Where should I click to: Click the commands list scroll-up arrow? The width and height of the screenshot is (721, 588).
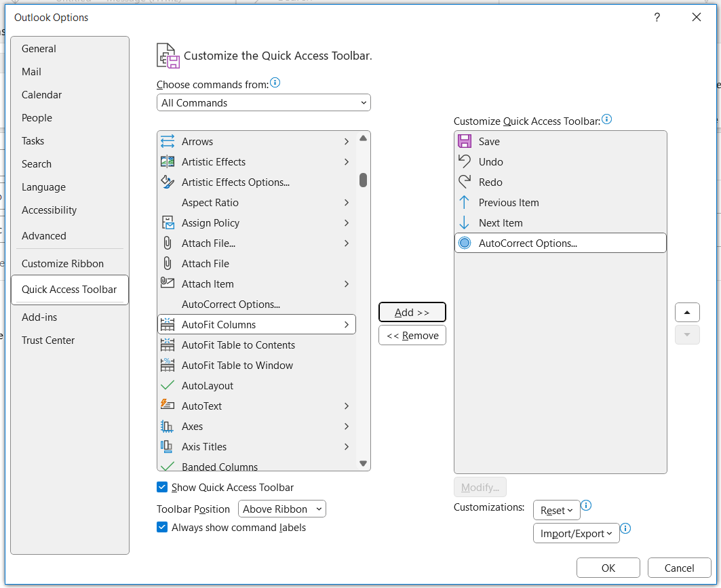[x=363, y=138]
